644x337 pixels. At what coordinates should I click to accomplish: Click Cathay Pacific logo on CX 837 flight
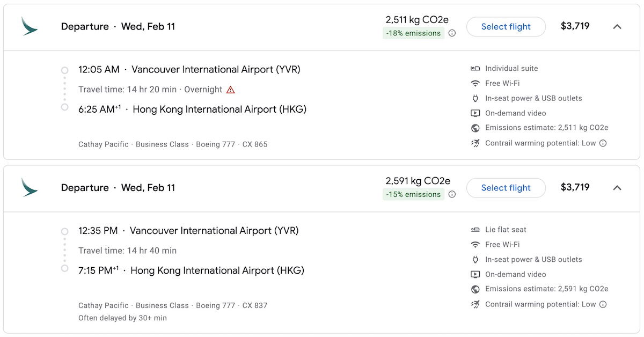pyautogui.click(x=29, y=187)
